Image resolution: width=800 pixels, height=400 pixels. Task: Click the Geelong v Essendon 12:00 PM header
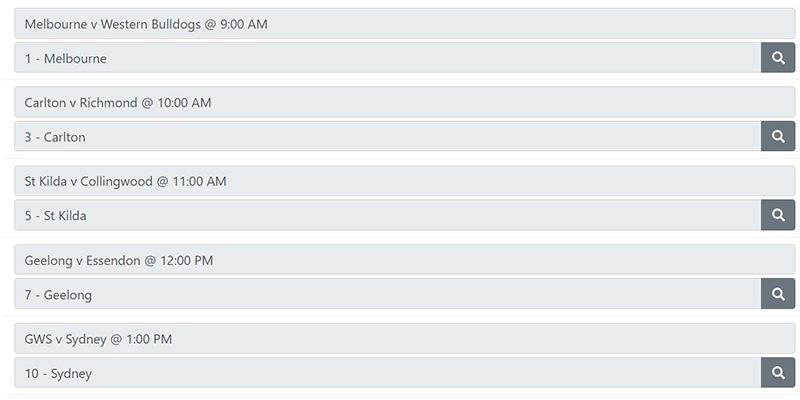(405, 260)
